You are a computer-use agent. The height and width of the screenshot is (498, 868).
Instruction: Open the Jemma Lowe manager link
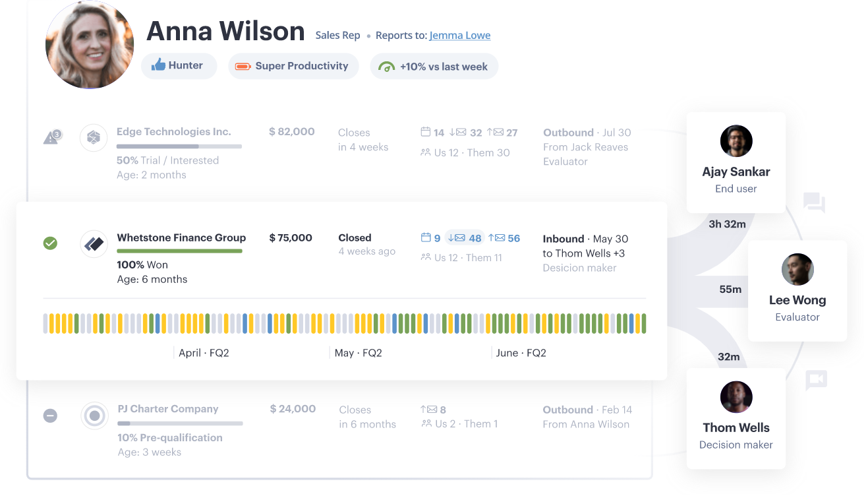pyautogui.click(x=460, y=36)
